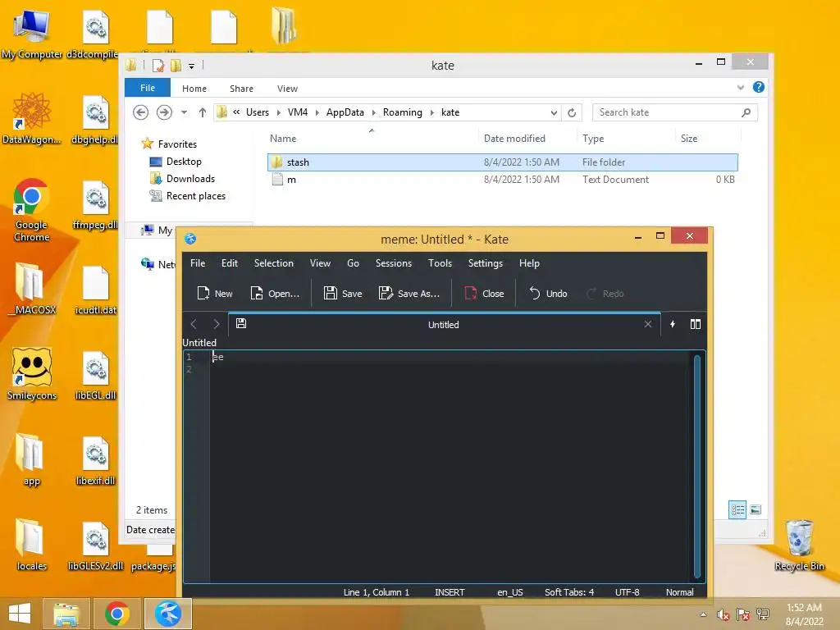Sort files by Name column header
This screenshot has height=630, width=840.
point(283,138)
